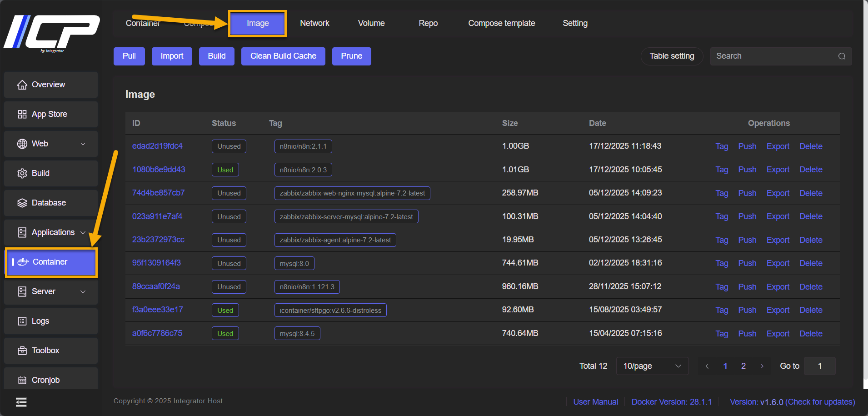Click the Applications sidebar icon

pyautogui.click(x=22, y=232)
